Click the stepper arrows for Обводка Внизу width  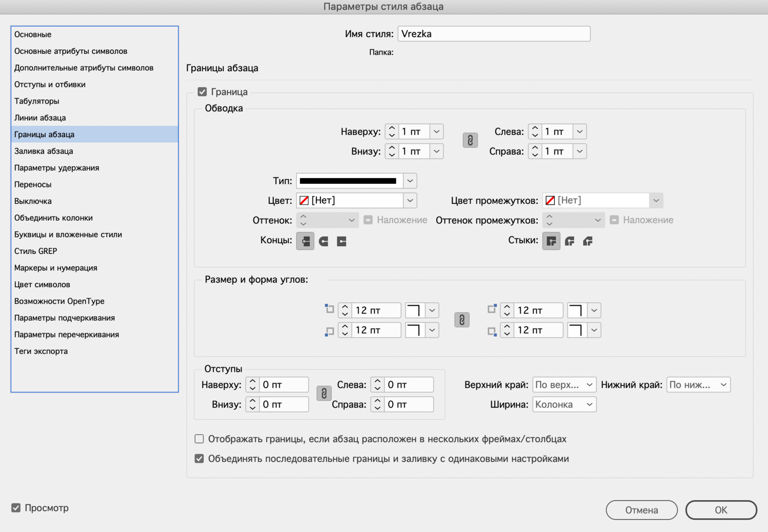tap(392, 151)
